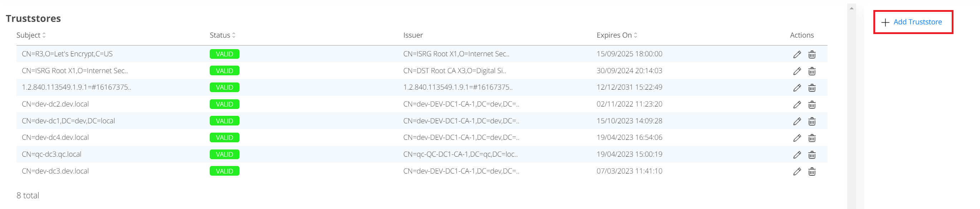Delete the CN=dev-dc2.dev.local truststore
The image size is (980, 209).
point(811,105)
